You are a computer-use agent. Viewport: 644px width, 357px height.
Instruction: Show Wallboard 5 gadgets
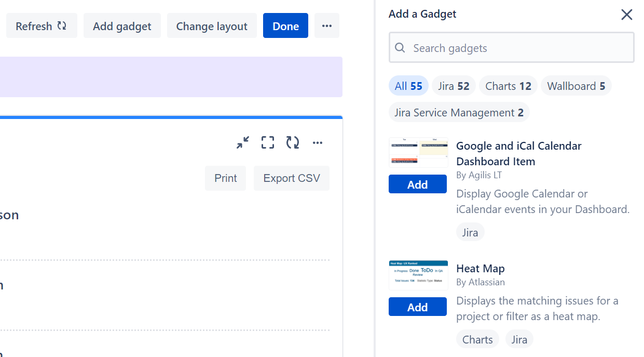coord(576,86)
